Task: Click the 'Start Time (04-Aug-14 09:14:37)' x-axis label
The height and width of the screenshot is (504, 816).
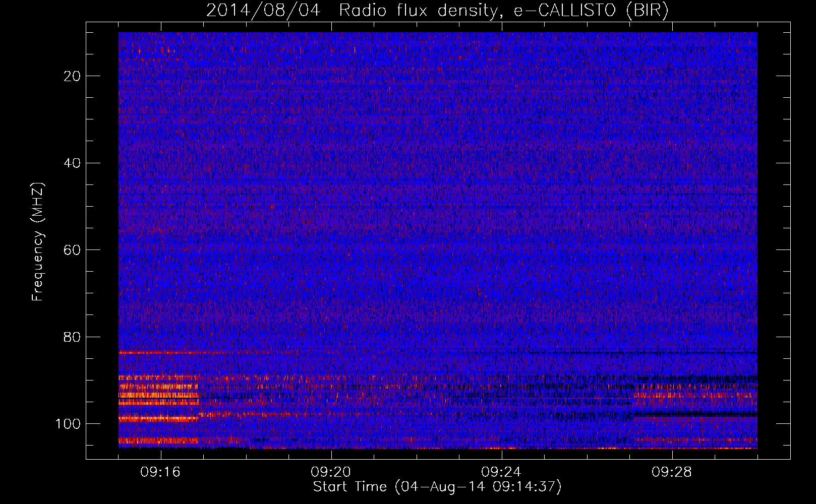Action: (x=437, y=487)
